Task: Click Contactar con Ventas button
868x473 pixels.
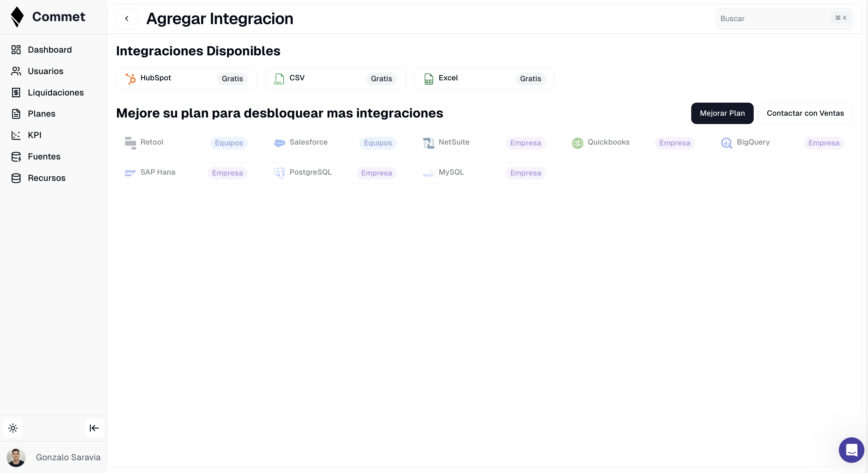Action: click(805, 113)
